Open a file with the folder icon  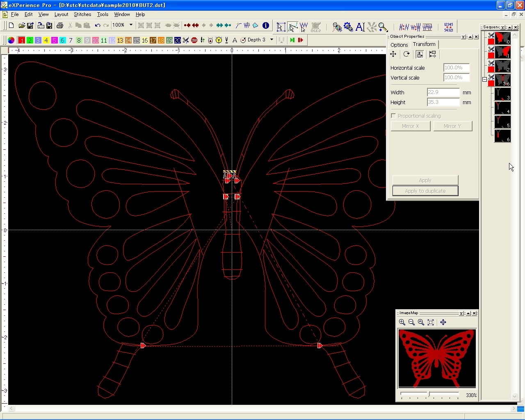pos(22,25)
